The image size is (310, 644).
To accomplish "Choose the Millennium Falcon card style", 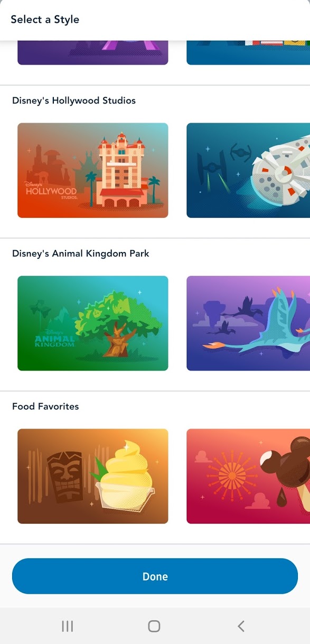I will click(248, 170).
